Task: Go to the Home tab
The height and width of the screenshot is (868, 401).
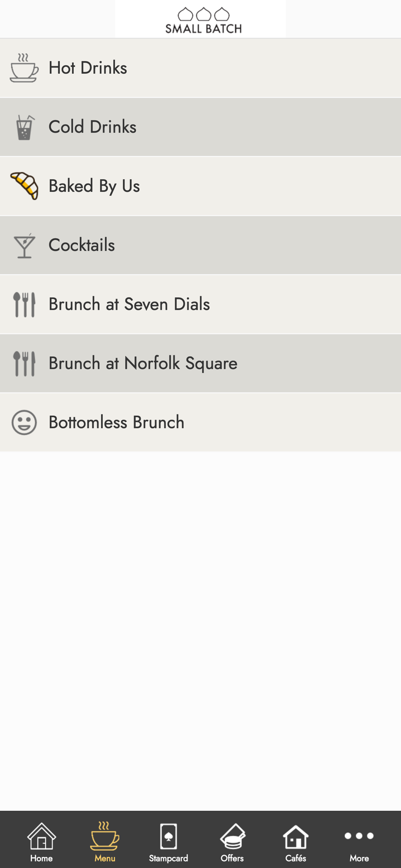Action: click(41, 842)
